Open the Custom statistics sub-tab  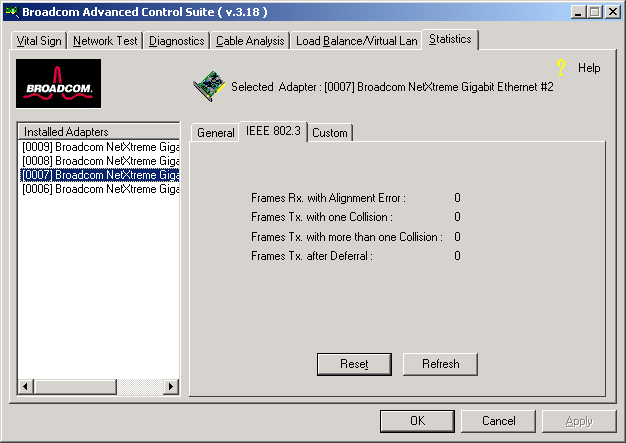click(x=330, y=133)
